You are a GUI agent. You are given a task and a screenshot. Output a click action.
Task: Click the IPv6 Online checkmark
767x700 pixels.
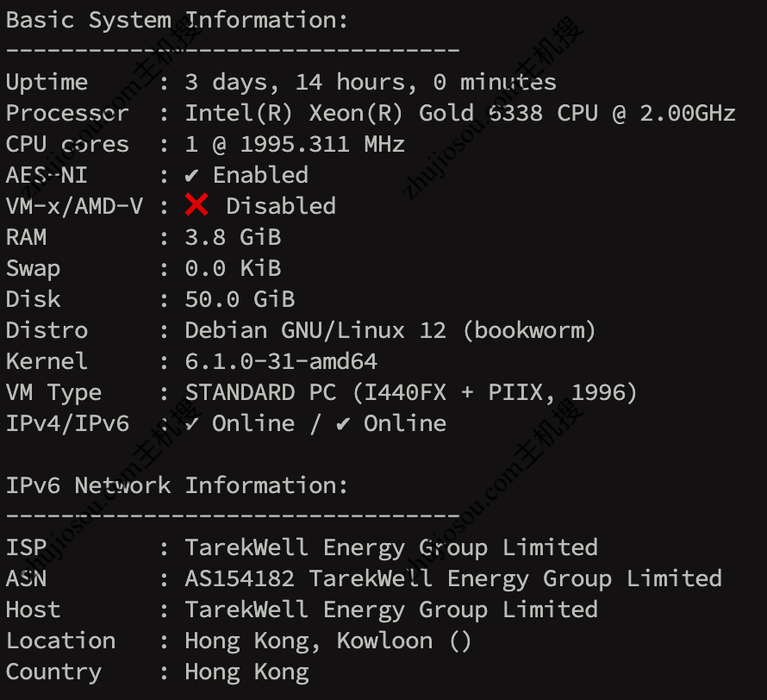pos(343,423)
